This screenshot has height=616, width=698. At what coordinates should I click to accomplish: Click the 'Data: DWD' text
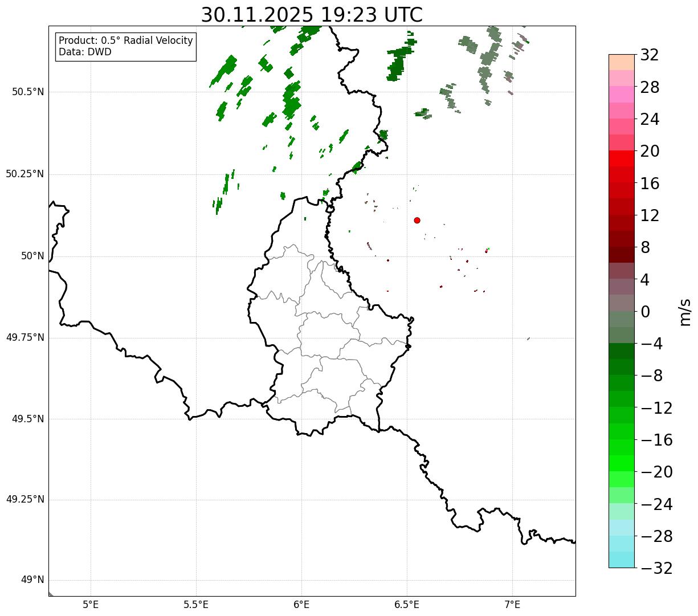[x=85, y=52]
